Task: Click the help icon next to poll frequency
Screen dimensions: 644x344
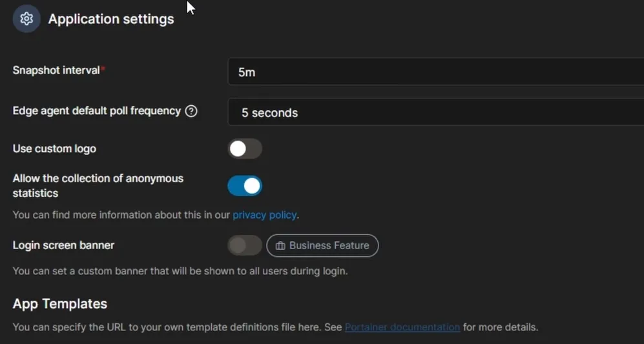Action: tap(191, 111)
